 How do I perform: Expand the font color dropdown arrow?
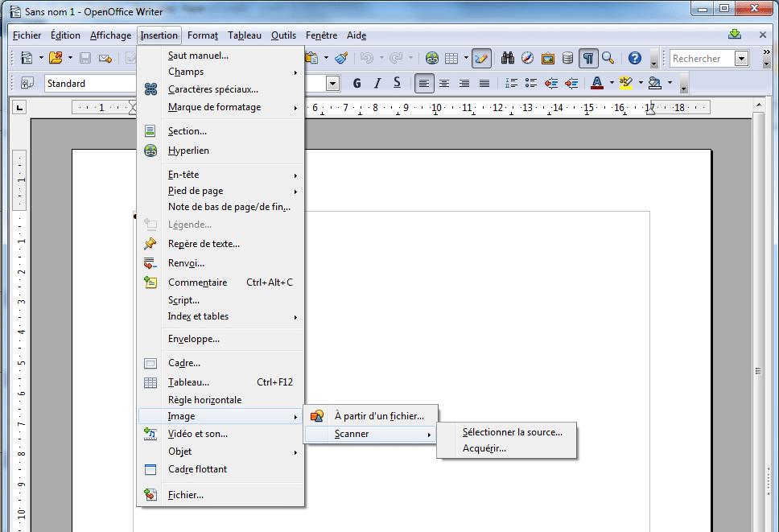tap(612, 83)
